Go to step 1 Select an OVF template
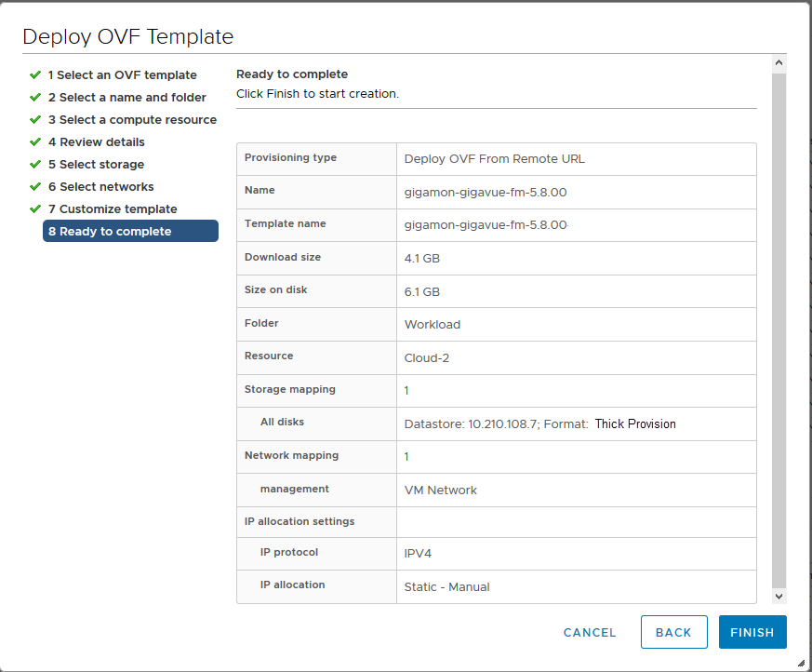The height and width of the screenshot is (672, 812). click(122, 75)
